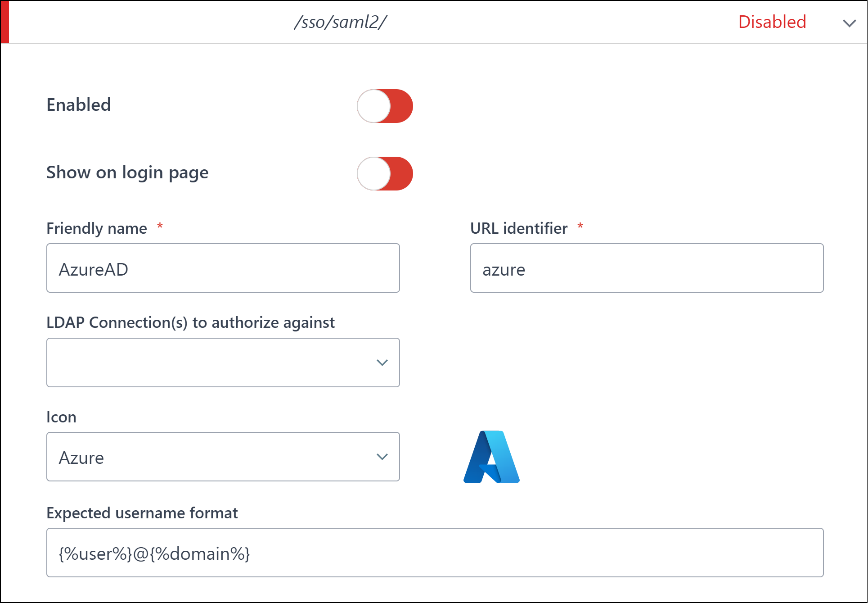This screenshot has width=868, height=603.
Task: Turn on Show on login page switch
Action: (x=385, y=173)
